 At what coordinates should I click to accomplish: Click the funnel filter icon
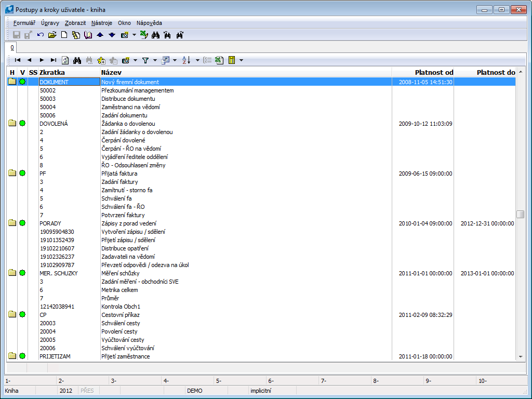(x=145, y=60)
